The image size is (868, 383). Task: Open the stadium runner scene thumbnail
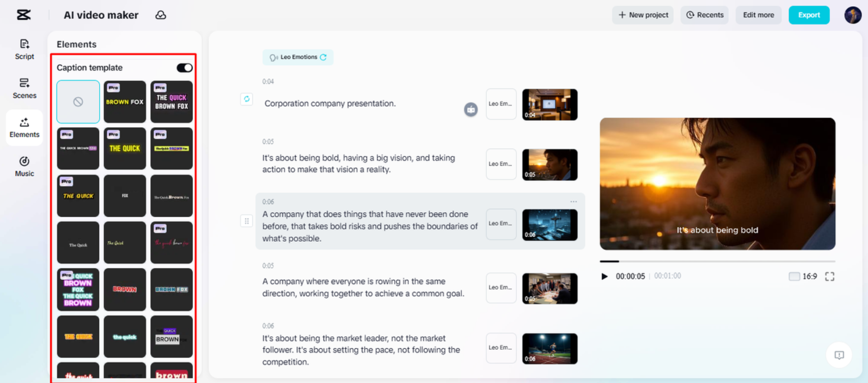pyautogui.click(x=550, y=349)
